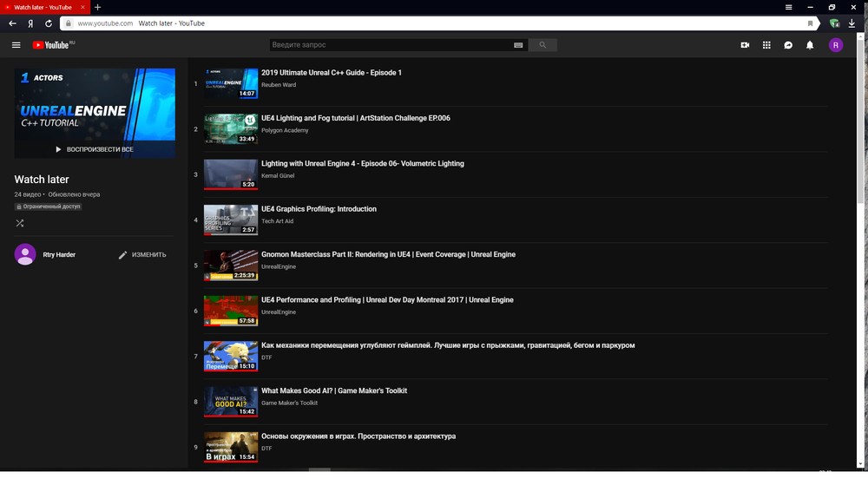This screenshot has width=868, height=485.
Task: Open the notifications bell
Action: (810, 45)
